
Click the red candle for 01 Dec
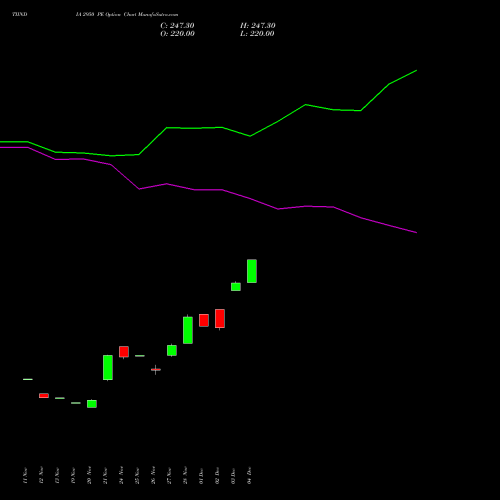tap(204, 320)
